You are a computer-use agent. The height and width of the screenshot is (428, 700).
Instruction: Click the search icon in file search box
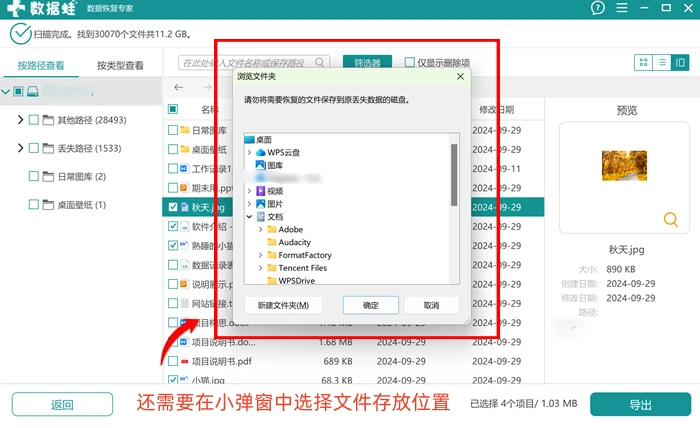[x=319, y=62]
